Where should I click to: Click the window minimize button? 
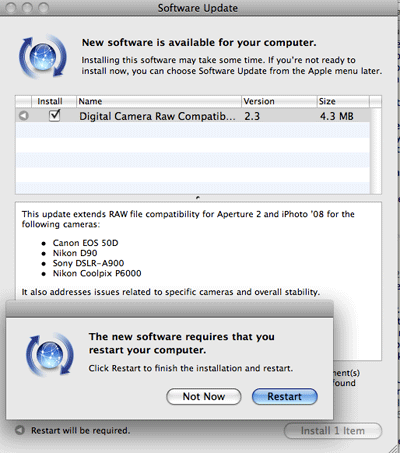pos(27,7)
